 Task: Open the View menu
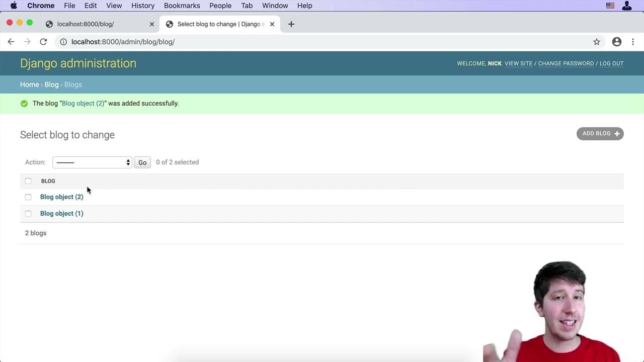(114, 6)
